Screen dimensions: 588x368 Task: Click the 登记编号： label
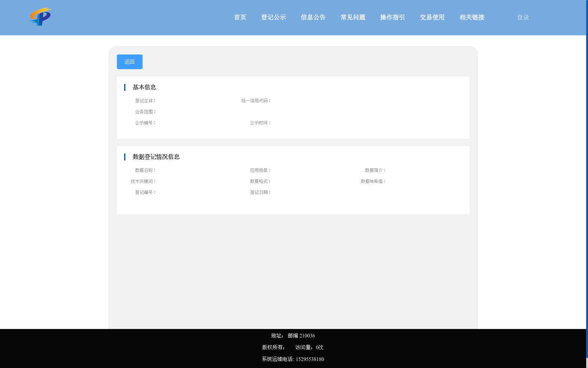[x=146, y=192]
